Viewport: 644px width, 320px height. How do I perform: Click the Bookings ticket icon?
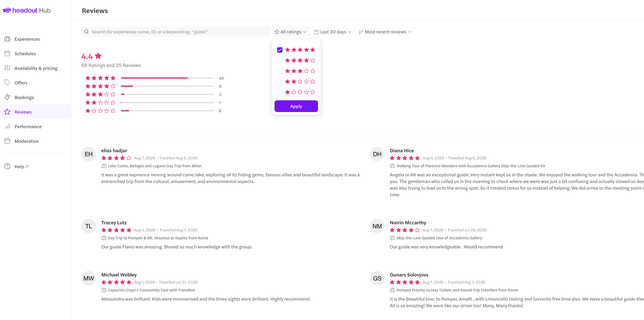7,97
